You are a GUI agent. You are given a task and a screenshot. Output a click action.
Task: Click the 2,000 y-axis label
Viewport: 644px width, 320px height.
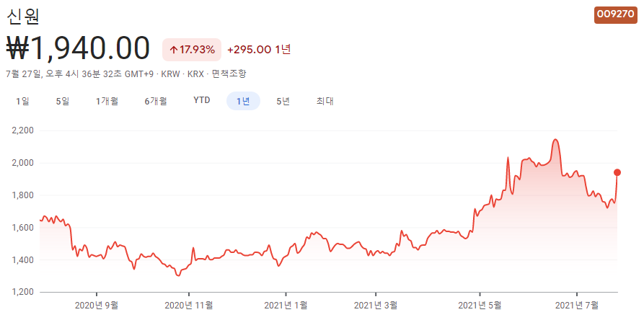tap(22, 164)
